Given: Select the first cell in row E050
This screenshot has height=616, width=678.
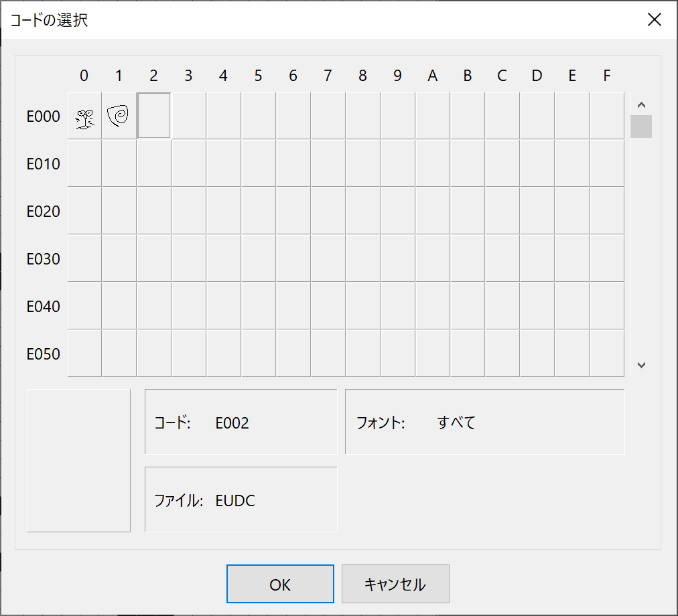Looking at the screenshot, I should tap(84, 354).
